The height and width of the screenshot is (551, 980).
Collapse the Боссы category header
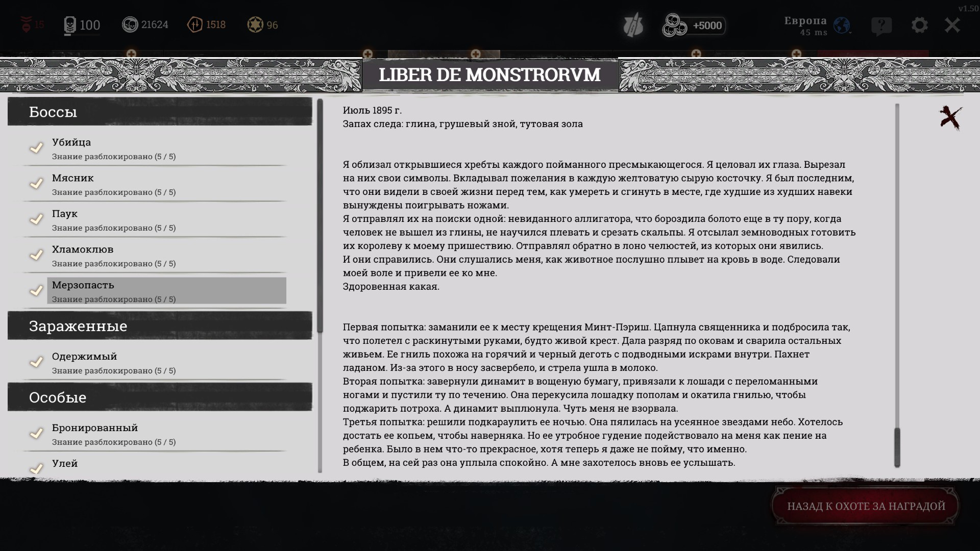[160, 112]
